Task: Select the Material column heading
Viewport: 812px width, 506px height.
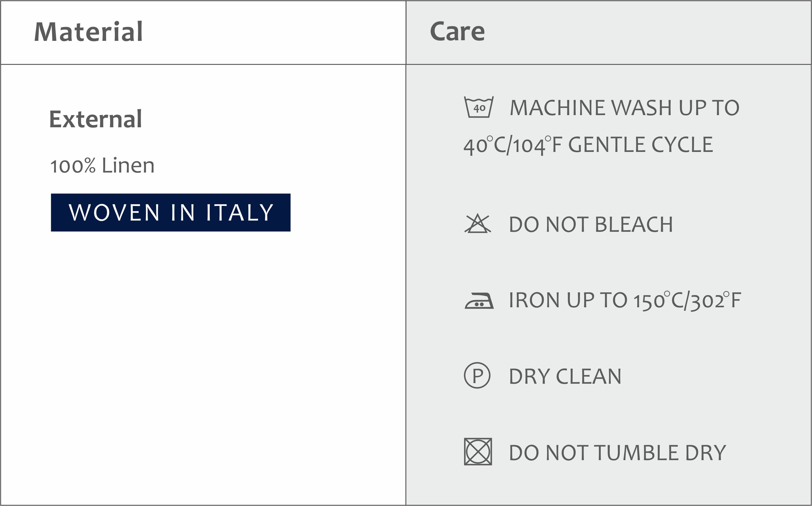Action: 89,32
